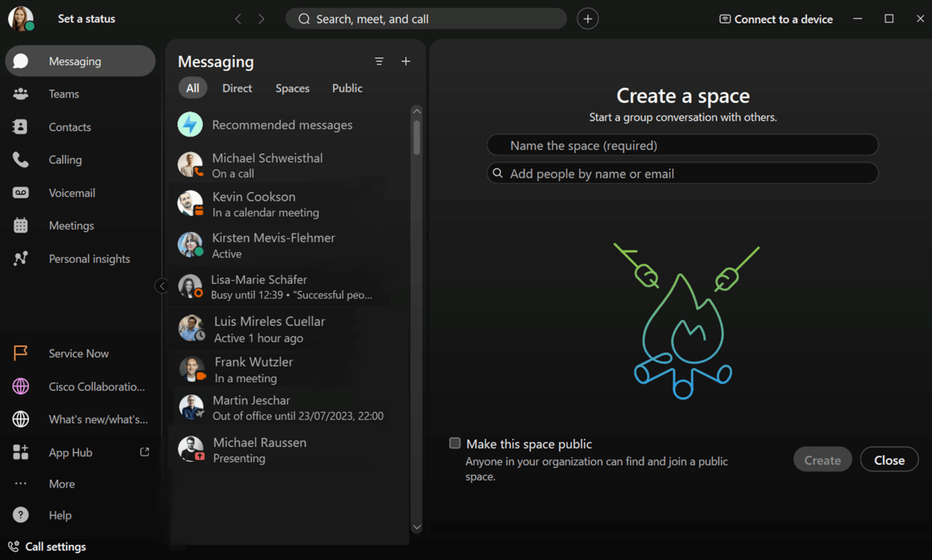This screenshot has width=932, height=560.
Task: Switch to the Direct tab
Action: point(237,88)
